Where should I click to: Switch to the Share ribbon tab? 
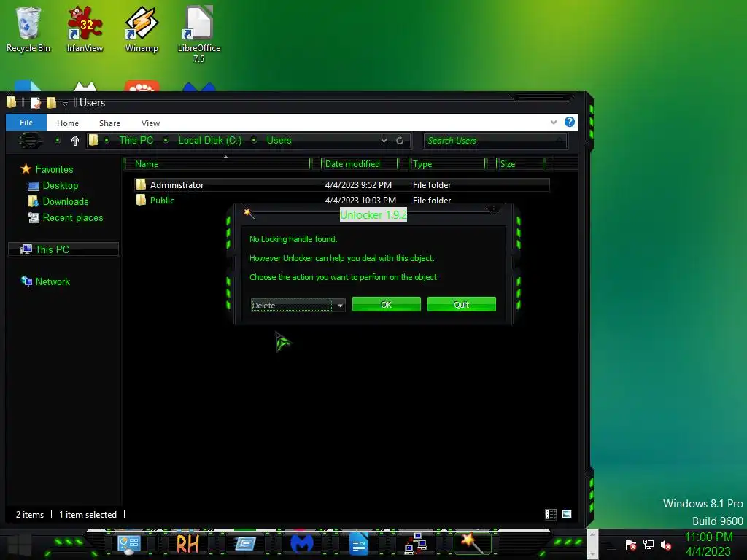[x=109, y=122]
